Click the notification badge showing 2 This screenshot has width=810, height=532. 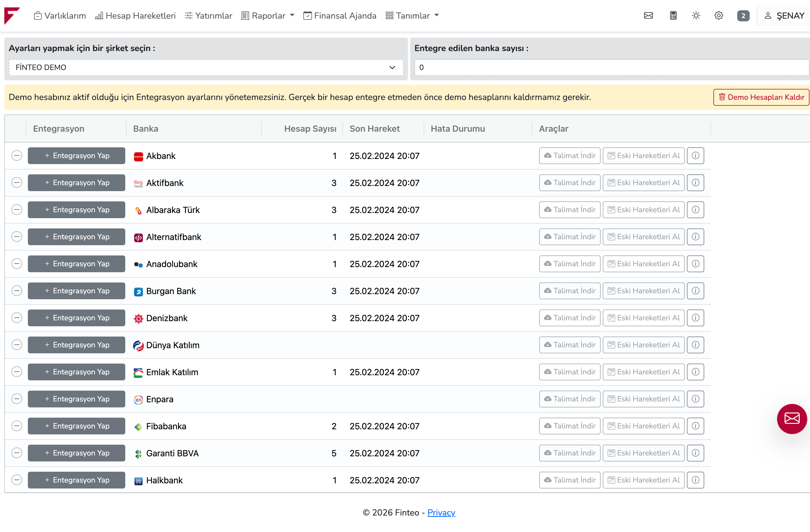click(743, 16)
